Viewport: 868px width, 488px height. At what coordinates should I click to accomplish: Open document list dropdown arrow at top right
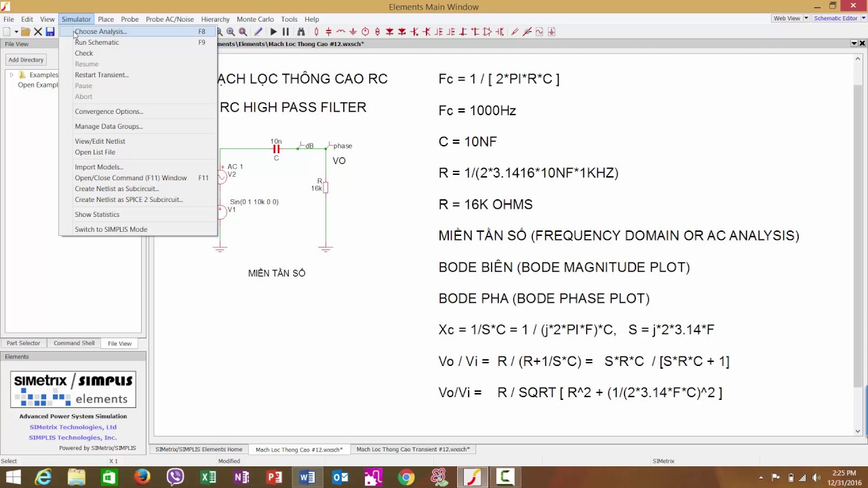[x=854, y=43]
